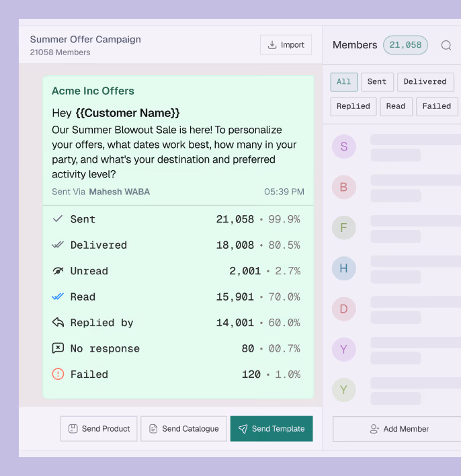Select the member avatar labeled H
The width and height of the screenshot is (461, 476).
pyautogui.click(x=343, y=269)
